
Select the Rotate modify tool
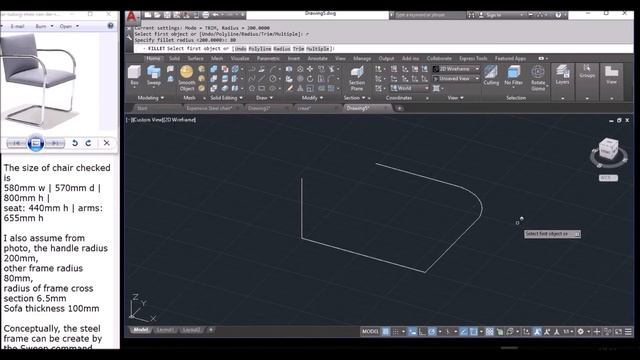[310, 78]
